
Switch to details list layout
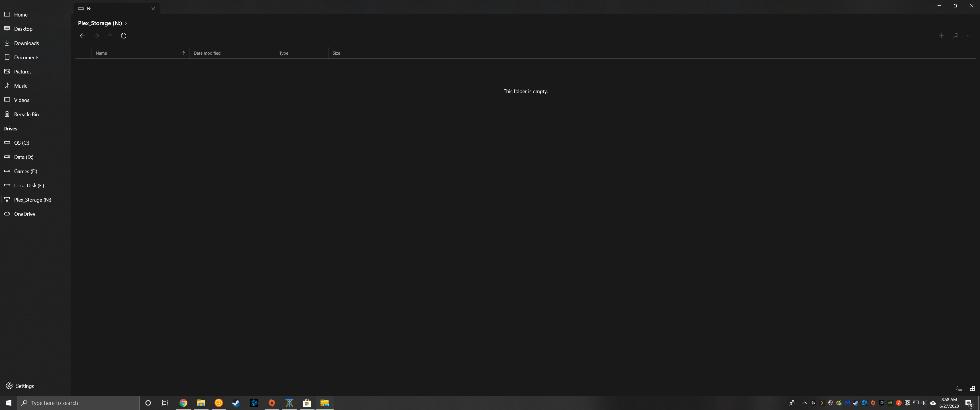[959, 388]
